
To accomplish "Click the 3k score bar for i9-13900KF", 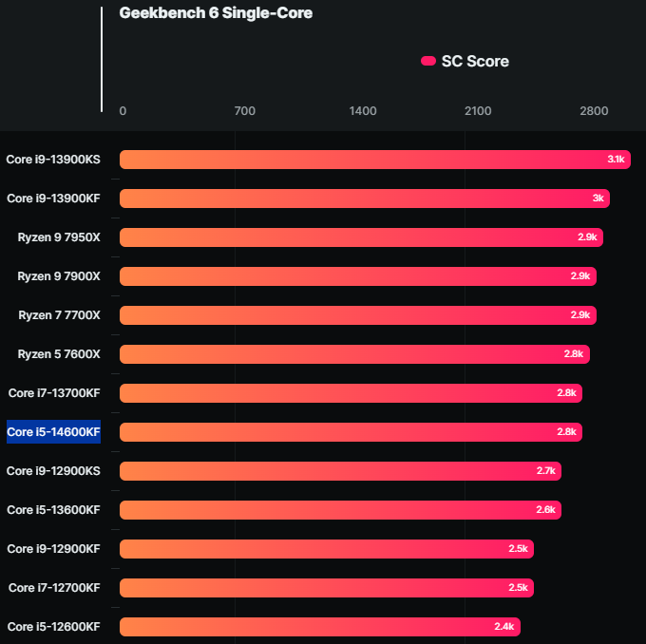I will coord(364,199).
